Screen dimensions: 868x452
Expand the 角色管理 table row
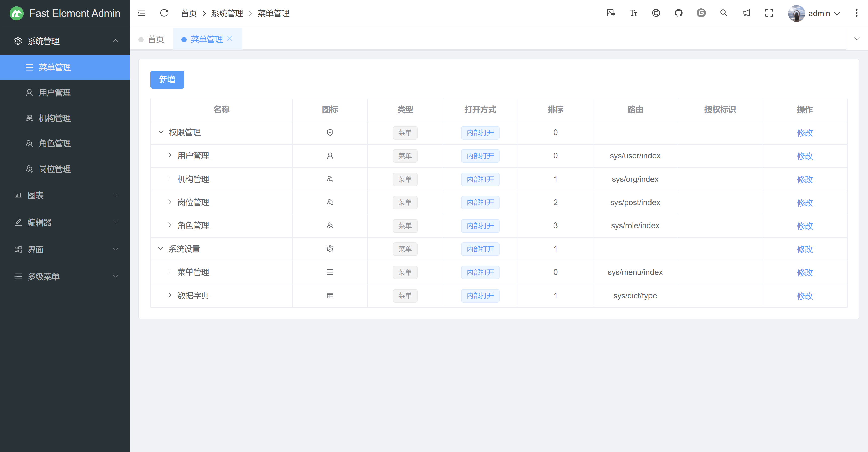pos(170,225)
